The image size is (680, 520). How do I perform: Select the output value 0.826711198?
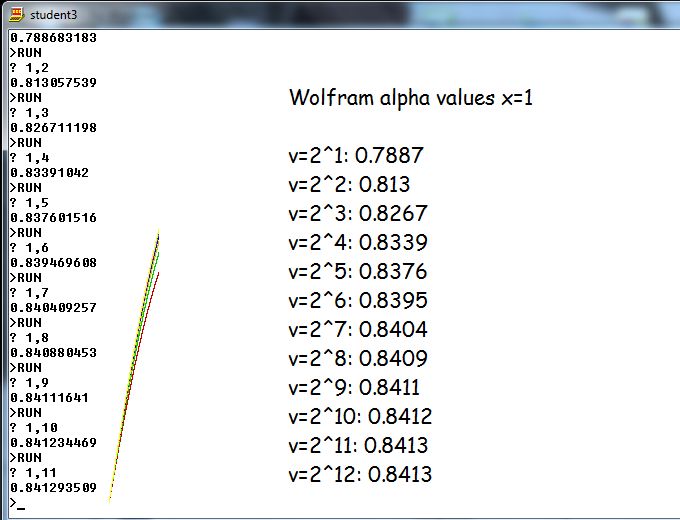(53, 128)
